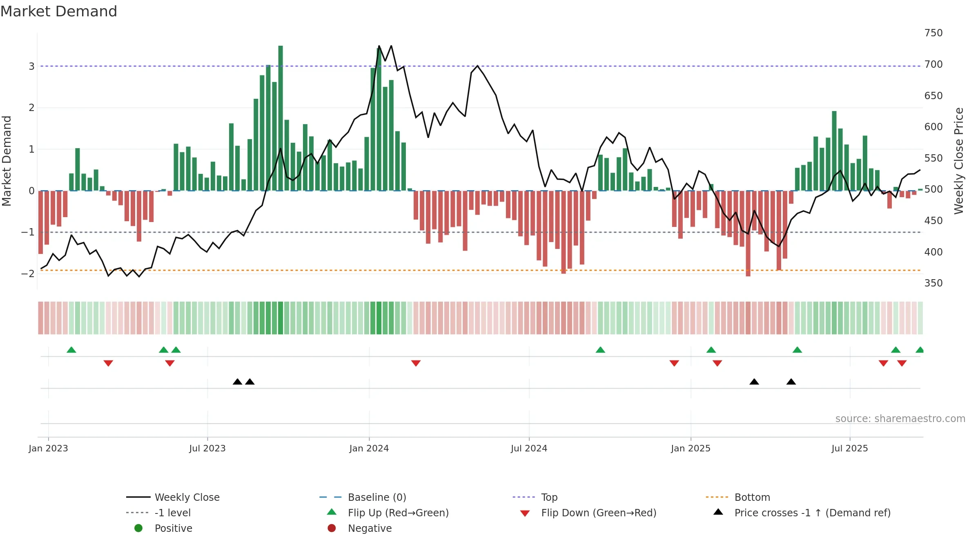This screenshot has width=980, height=551.
Task: Click the first green flip-up marker near Jan 2023
Action: click(x=71, y=350)
